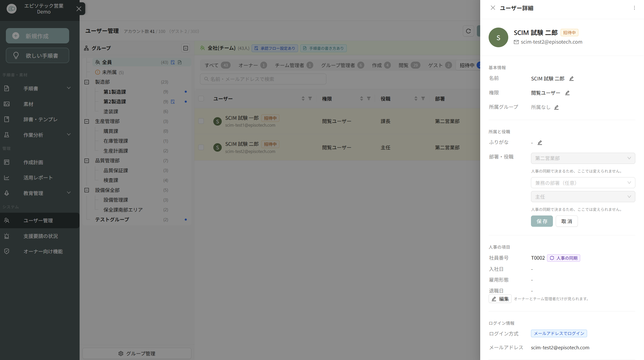Click the name and email search field

click(x=263, y=79)
